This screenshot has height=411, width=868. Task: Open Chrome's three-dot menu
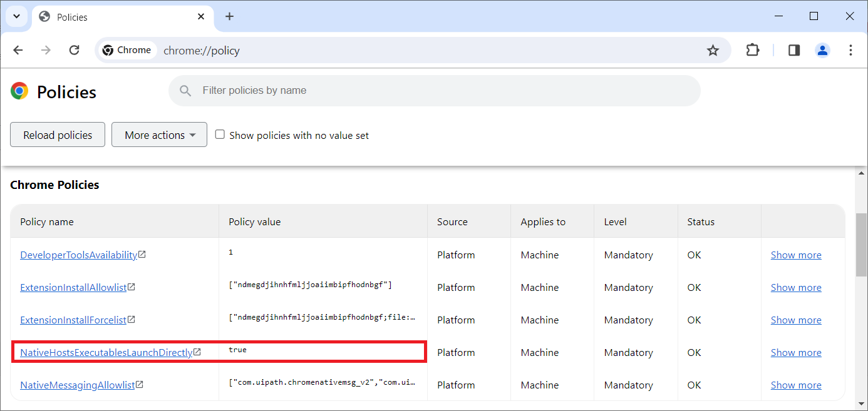pyautogui.click(x=850, y=50)
